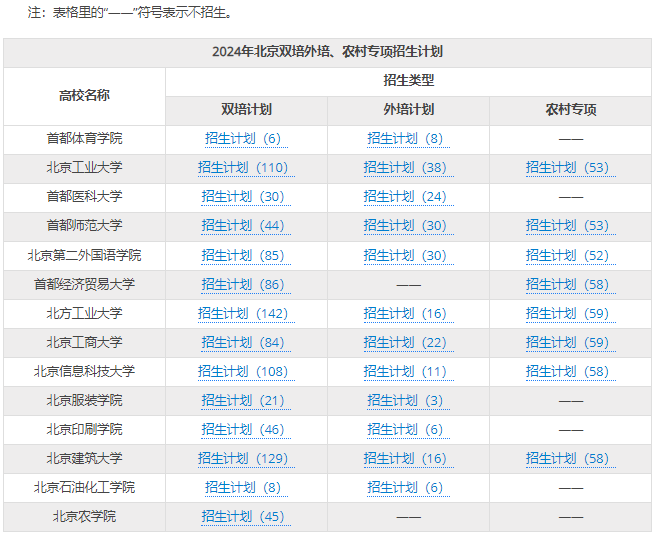This screenshot has width=661, height=536.
Task: Click the 首都师范大学 school name cell
Action: click(84, 227)
